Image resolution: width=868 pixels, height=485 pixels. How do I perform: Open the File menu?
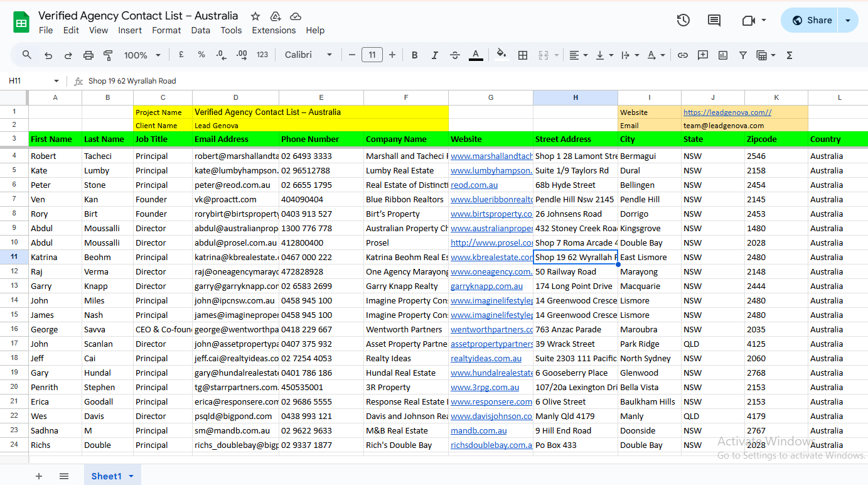click(46, 30)
